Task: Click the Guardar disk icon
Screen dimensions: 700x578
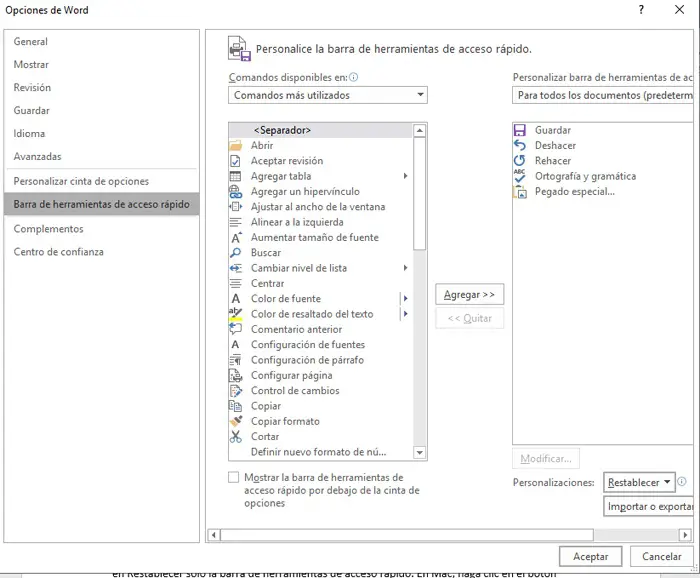Action: (520, 130)
